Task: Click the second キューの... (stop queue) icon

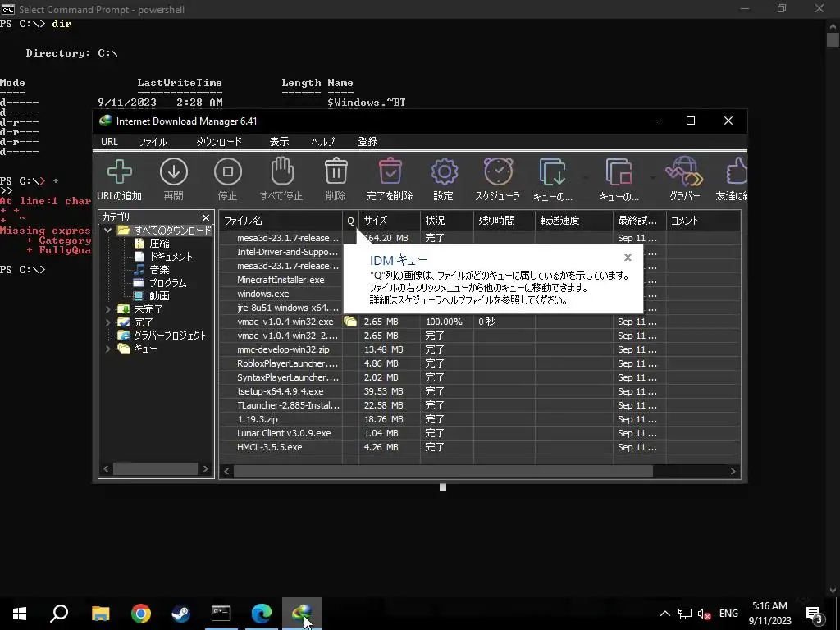Action: click(619, 172)
